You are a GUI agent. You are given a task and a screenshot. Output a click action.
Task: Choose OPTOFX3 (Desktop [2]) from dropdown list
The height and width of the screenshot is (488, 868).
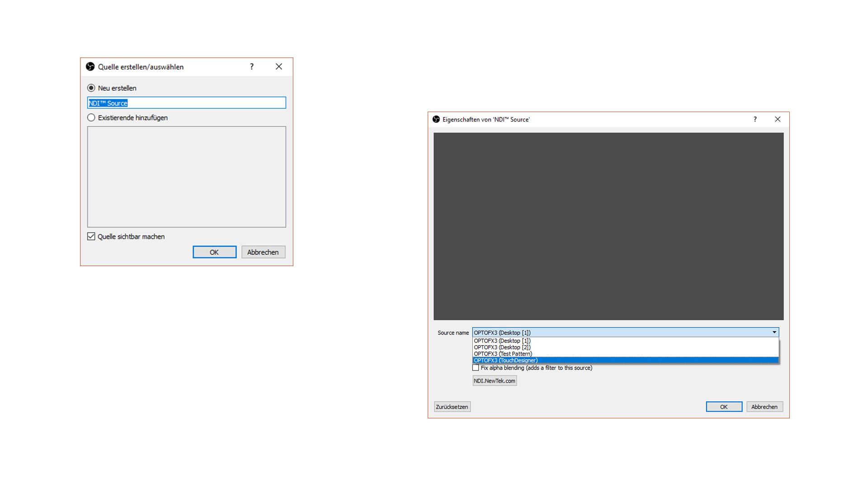(x=626, y=347)
